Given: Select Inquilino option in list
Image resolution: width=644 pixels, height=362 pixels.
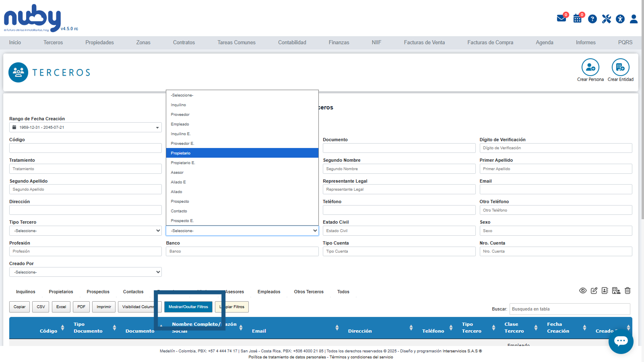Looking at the screenshot, I should pos(242,105).
